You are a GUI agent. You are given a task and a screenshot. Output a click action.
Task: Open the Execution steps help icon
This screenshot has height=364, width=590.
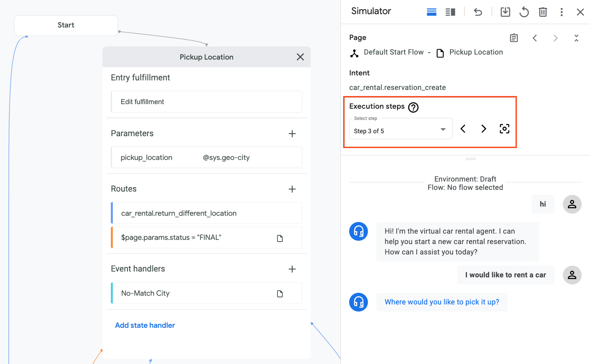[413, 107]
